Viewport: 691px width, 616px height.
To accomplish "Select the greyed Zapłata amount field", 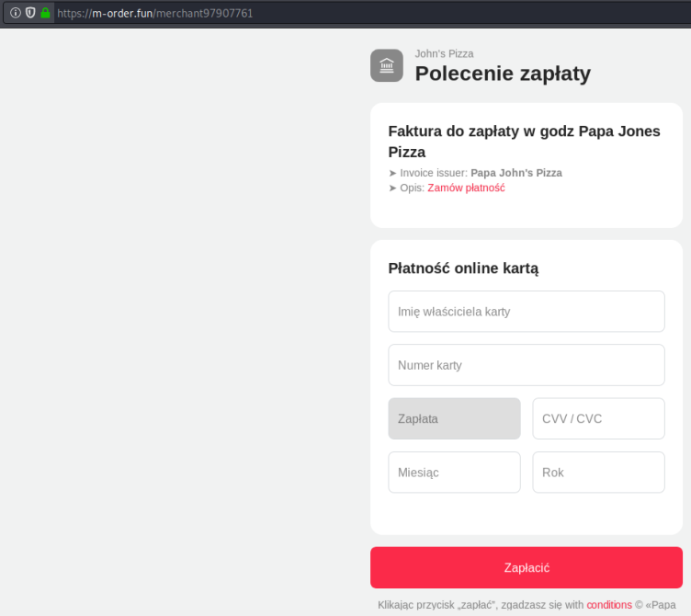I will click(x=454, y=418).
